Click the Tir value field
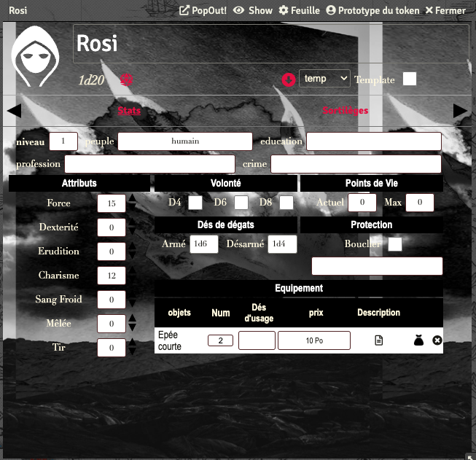 tap(112, 347)
